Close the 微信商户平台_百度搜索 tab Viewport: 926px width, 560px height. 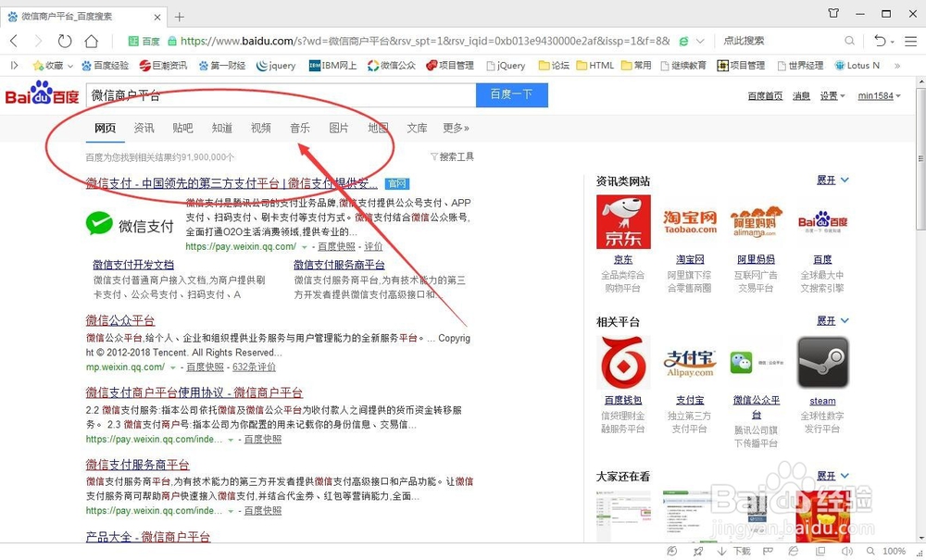coord(157,17)
